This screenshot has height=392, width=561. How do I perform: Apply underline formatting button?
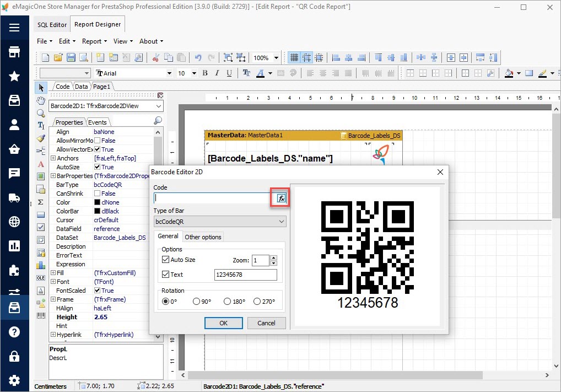click(x=229, y=73)
